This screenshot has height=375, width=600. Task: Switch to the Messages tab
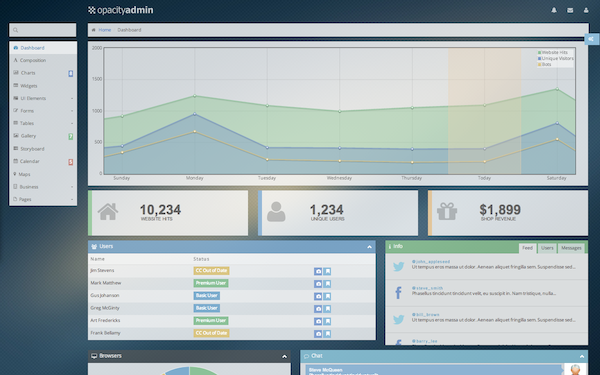pyautogui.click(x=571, y=248)
